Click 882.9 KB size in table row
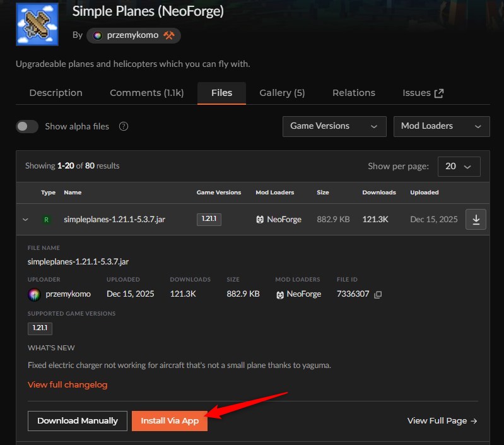504x445 pixels. [x=333, y=220]
